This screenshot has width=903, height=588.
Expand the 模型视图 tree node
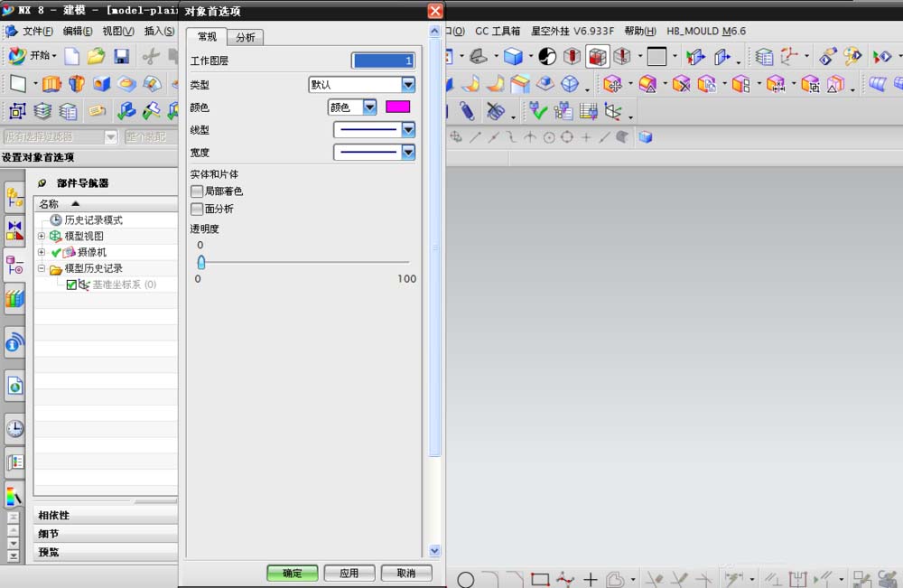(41, 236)
